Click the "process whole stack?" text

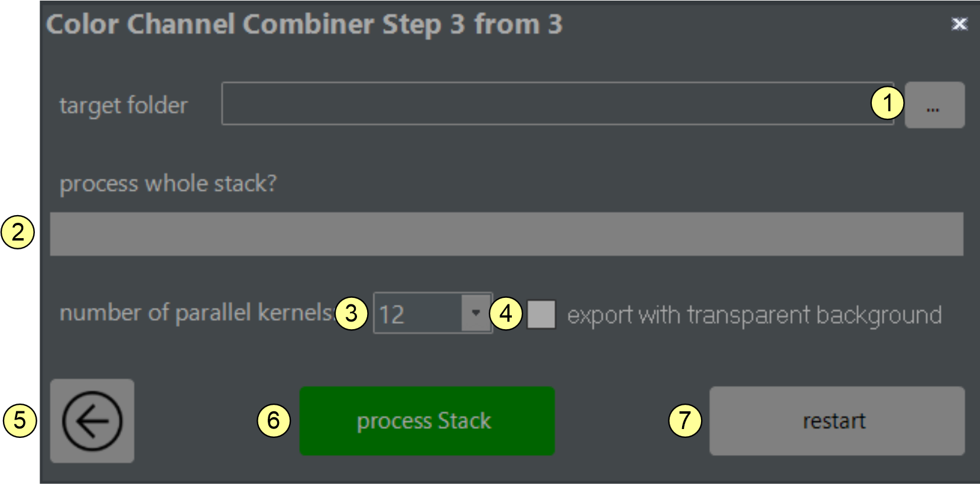point(168,184)
